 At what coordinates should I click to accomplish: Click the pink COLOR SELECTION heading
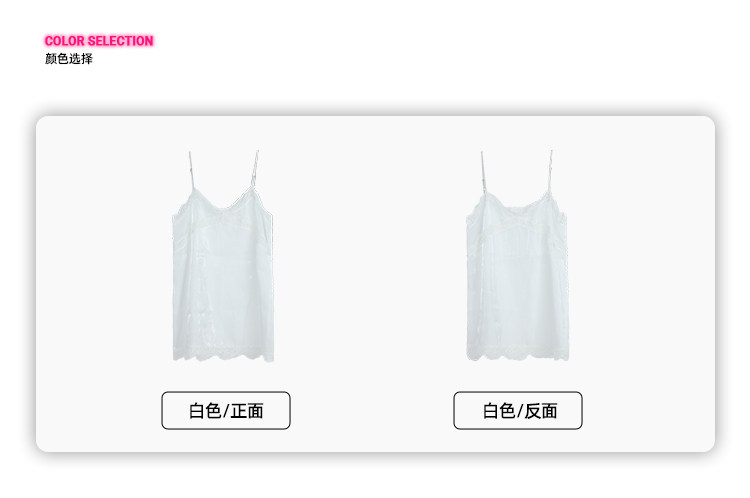tap(99, 41)
